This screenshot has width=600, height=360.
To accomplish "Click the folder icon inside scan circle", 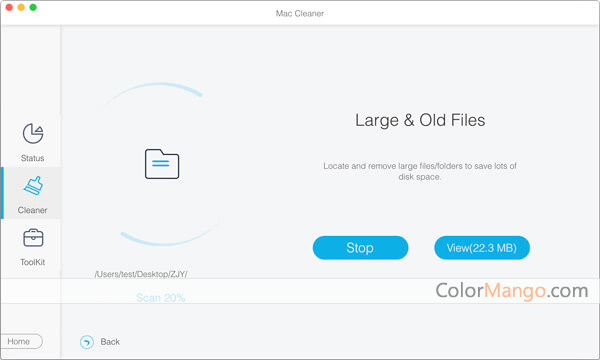I will point(162,164).
